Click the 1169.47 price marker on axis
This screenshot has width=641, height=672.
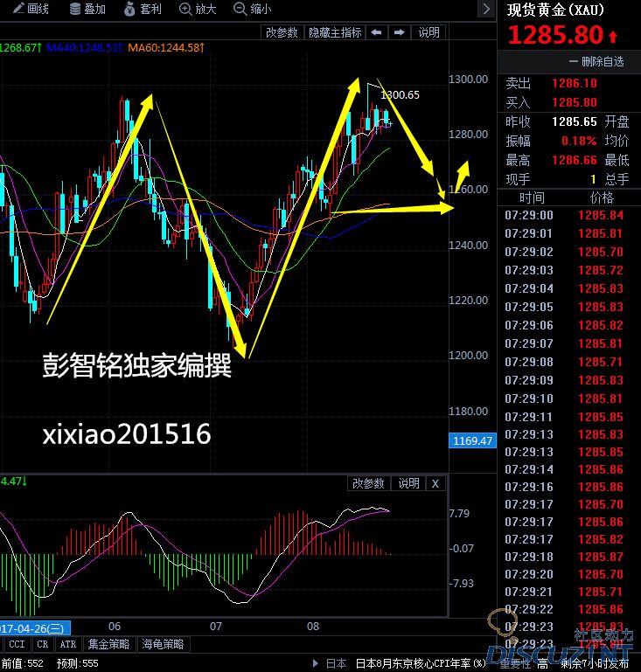pos(471,441)
